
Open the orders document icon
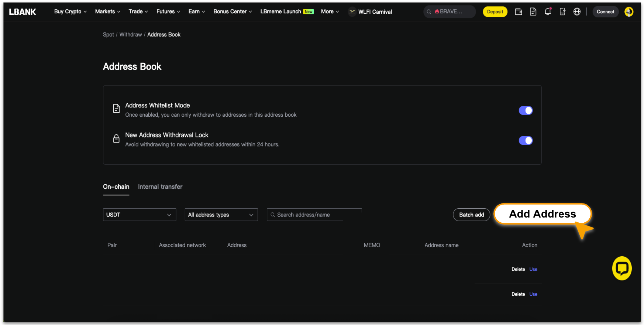click(533, 12)
